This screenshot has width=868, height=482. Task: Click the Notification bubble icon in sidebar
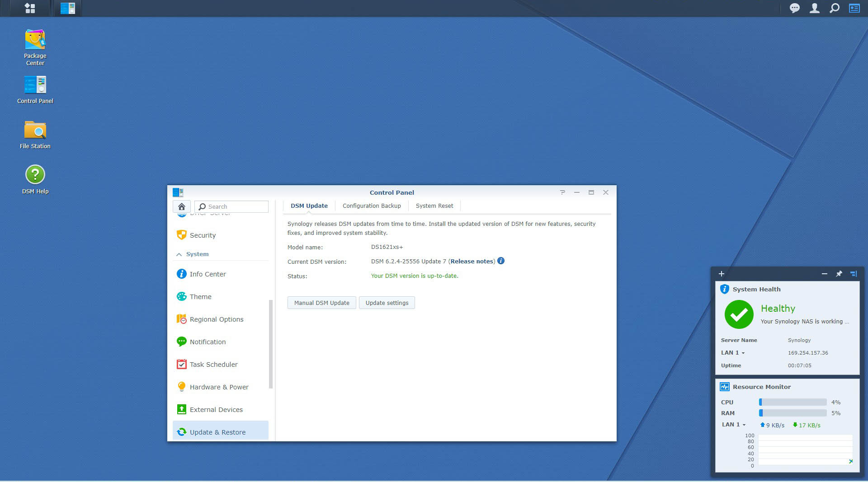[181, 342]
